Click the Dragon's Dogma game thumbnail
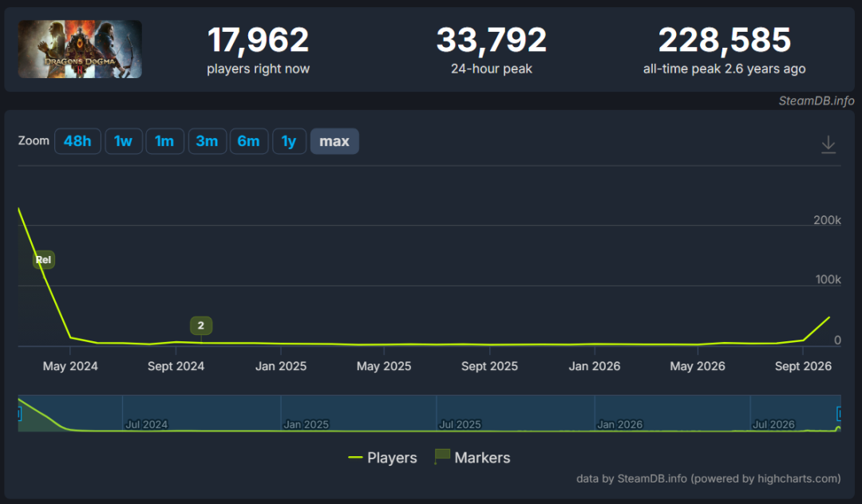Screen dimensions: 862x504 [x=81, y=49]
